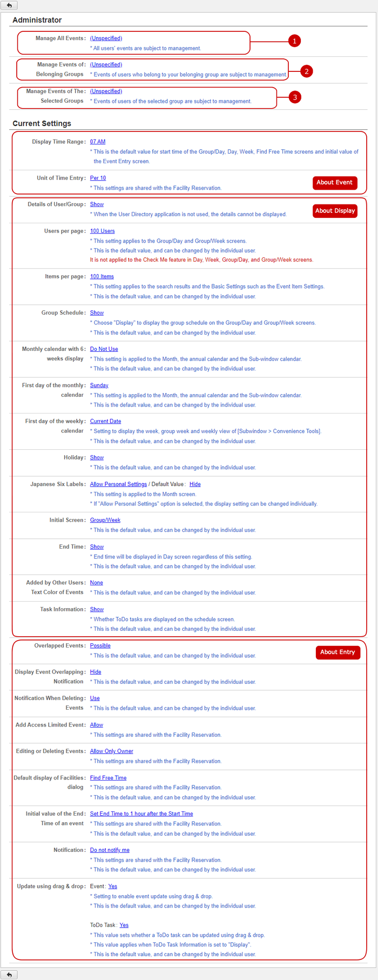
Task: Click the Unit of Time Entry label
Action: point(61,178)
